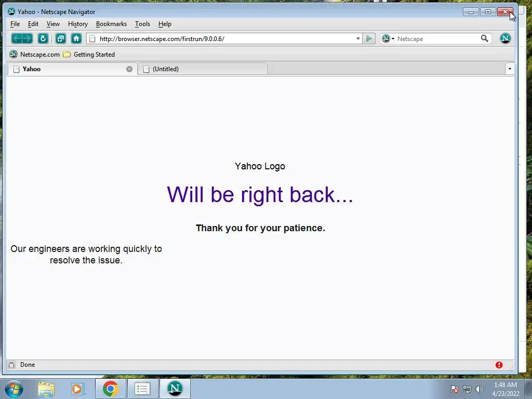Click the status bar sidebar icon
The height and width of the screenshot is (399, 532).
(11, 365)
